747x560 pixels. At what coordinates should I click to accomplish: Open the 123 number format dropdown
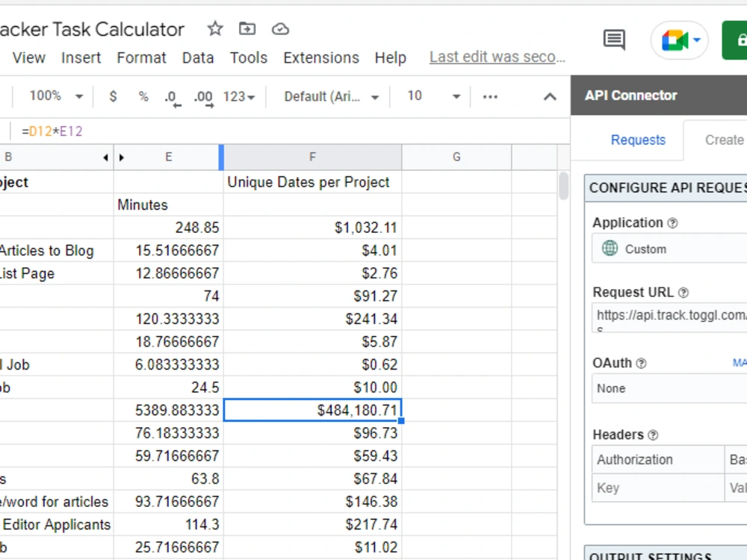click(x=239, y=96)
